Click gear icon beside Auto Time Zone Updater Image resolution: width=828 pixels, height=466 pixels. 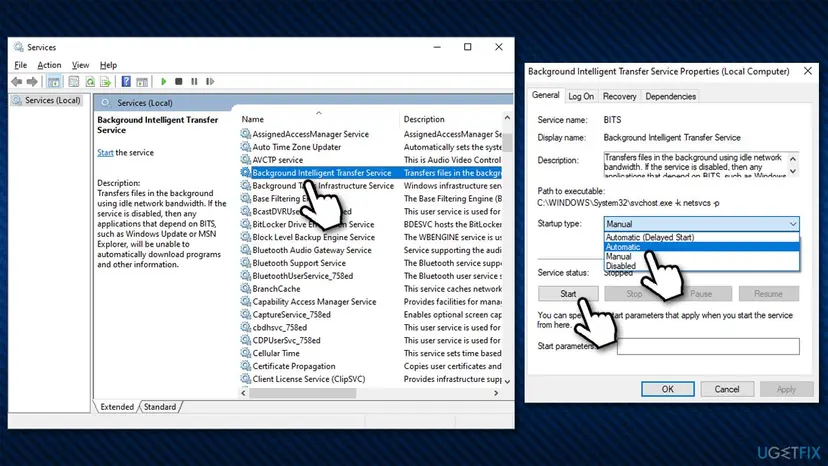[245, 147]
